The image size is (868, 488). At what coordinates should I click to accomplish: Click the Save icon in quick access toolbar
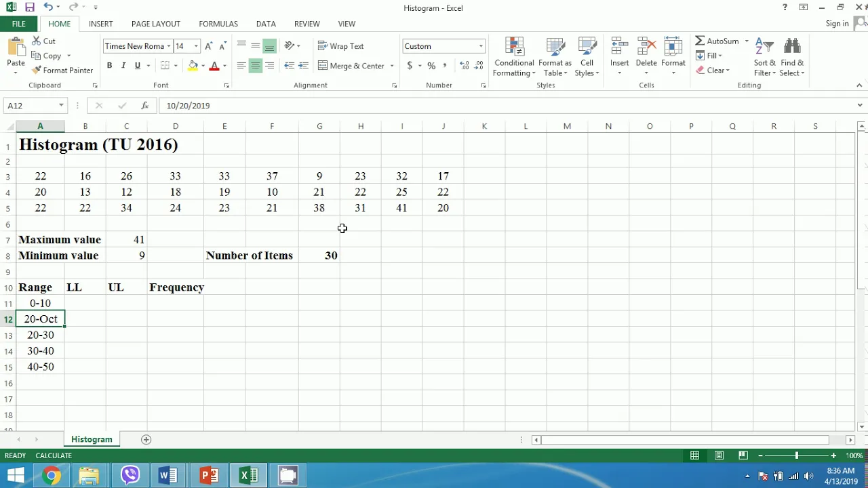click(29, 7)
